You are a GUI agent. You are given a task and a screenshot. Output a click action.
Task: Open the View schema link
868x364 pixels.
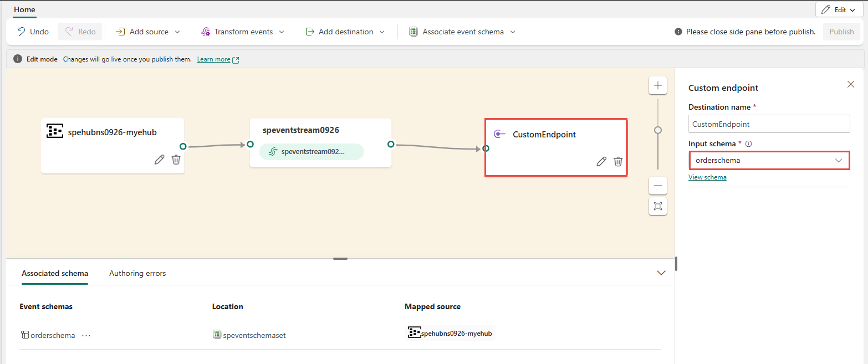[x=707, y=177]
